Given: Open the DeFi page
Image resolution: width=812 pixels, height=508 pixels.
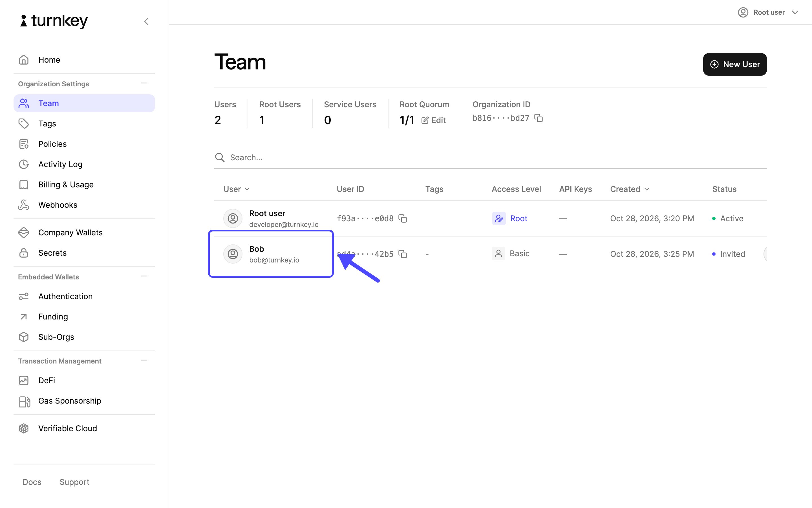Looking at the screenshot, I should [x=84, y=380].
